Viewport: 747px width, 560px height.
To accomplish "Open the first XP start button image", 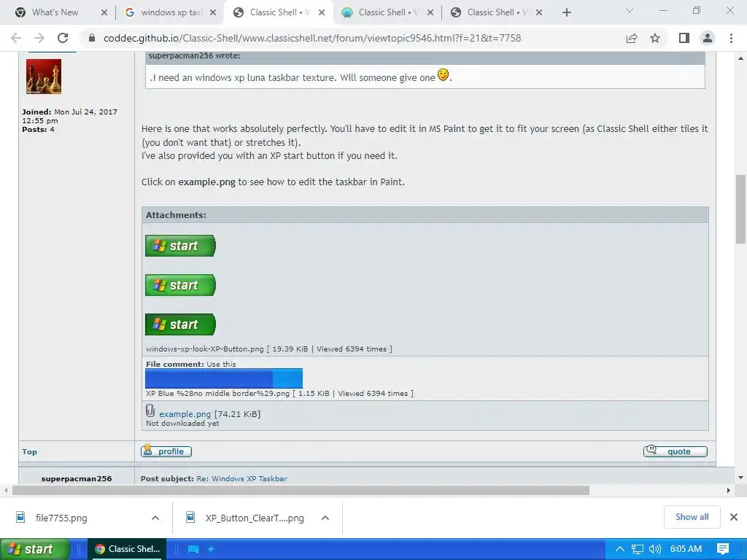I will [180, 246].
